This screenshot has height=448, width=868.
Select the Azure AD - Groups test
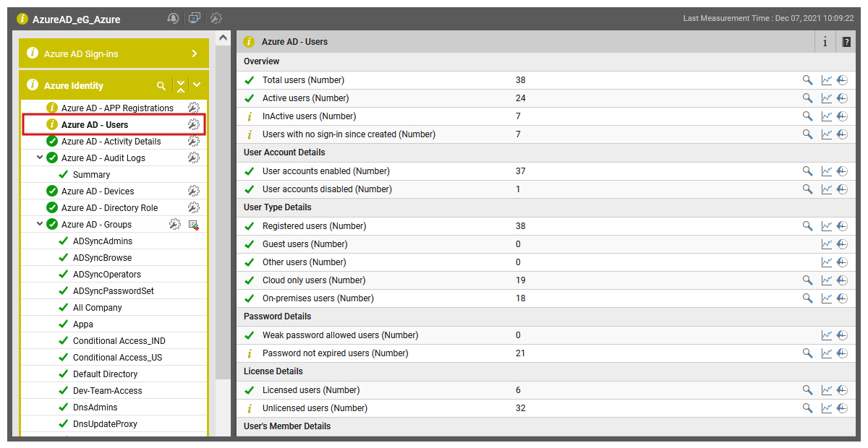pos(96,224)
